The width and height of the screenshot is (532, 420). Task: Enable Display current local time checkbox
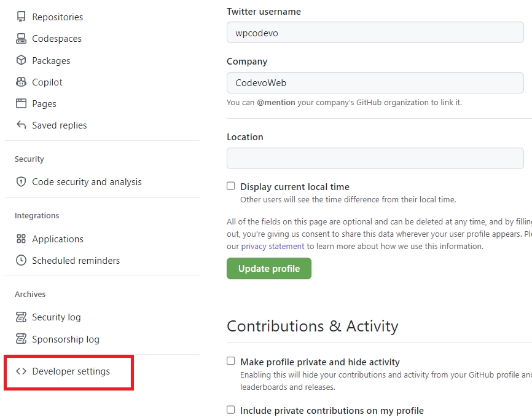[x=231, y=186]
